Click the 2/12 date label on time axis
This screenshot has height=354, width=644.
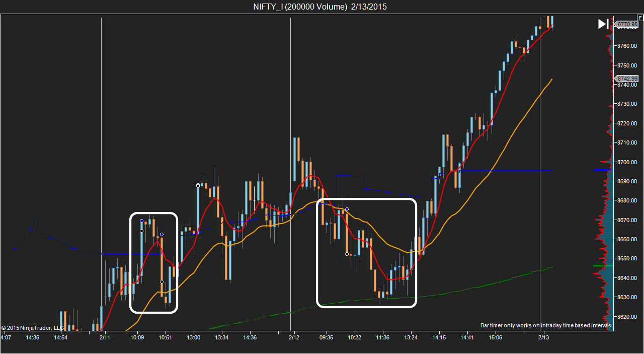pos(294,337)
